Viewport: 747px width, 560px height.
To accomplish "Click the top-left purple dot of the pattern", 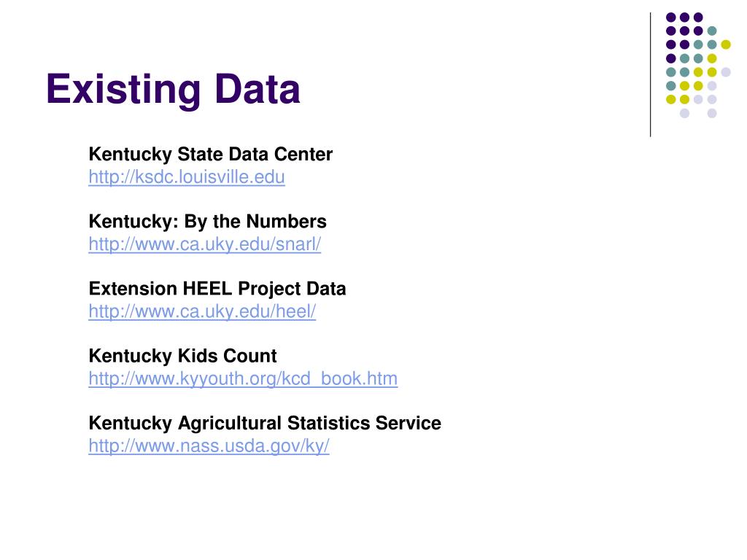I will (x=671, y=17).
